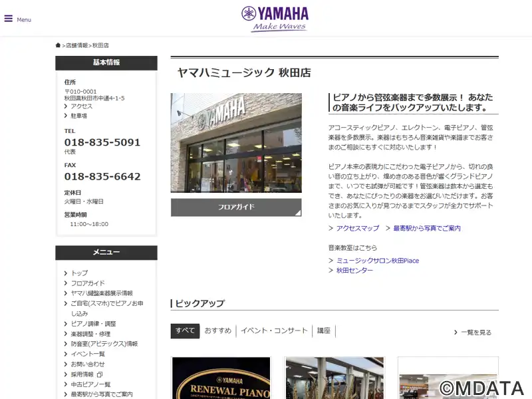This screenshot has width=532, height=399.
Task: Select the すべて pickup tab
Action: 185,331
